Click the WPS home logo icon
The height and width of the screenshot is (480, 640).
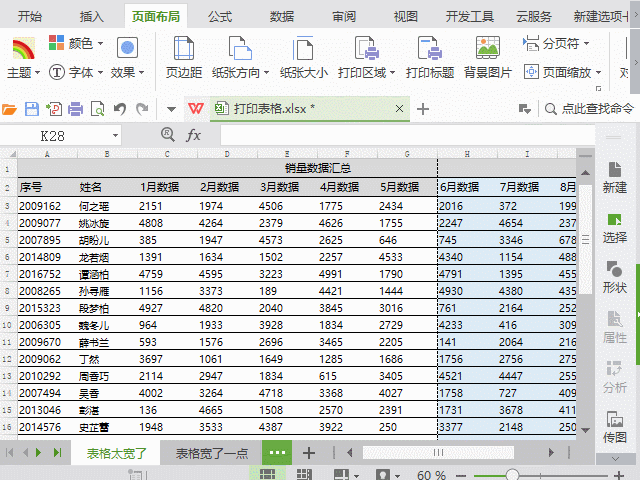tap(196, 109)
